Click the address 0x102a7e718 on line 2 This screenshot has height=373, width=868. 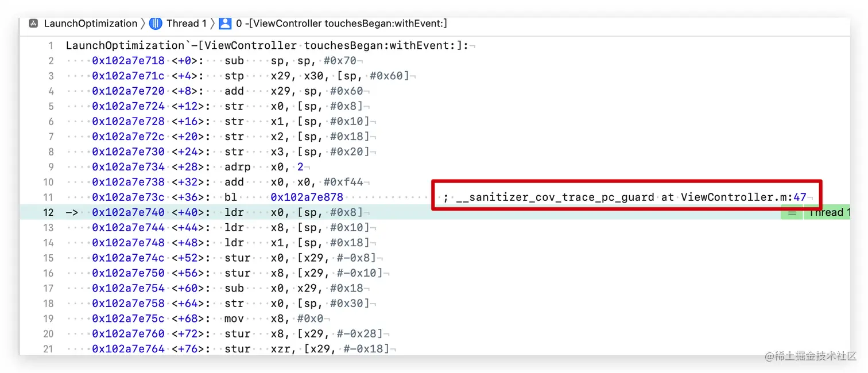tap(129, 60)
